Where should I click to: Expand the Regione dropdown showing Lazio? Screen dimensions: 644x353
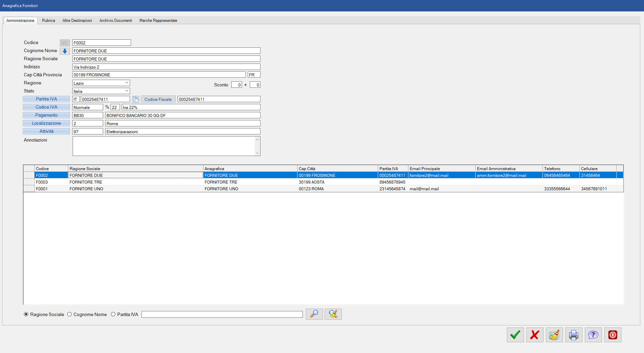127,83
